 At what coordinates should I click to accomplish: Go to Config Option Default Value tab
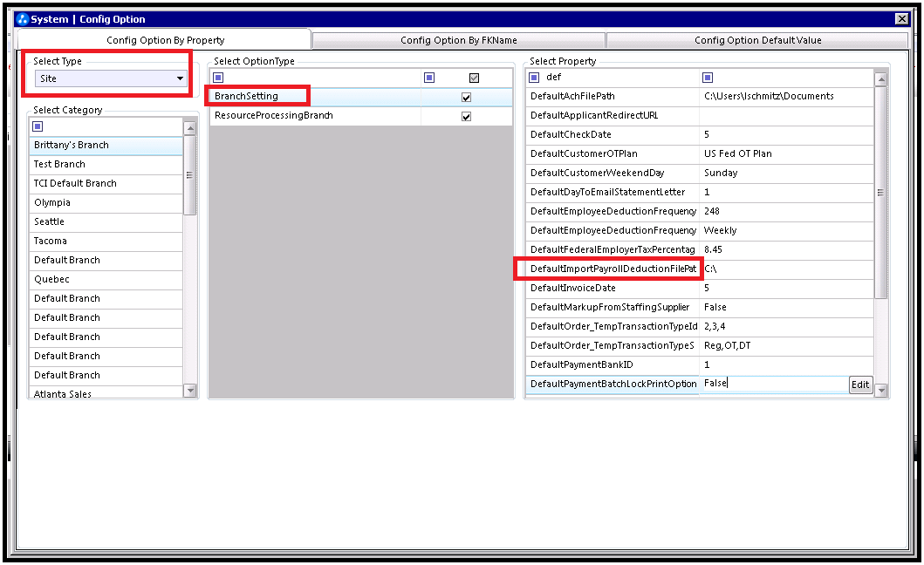click(757, 40)
